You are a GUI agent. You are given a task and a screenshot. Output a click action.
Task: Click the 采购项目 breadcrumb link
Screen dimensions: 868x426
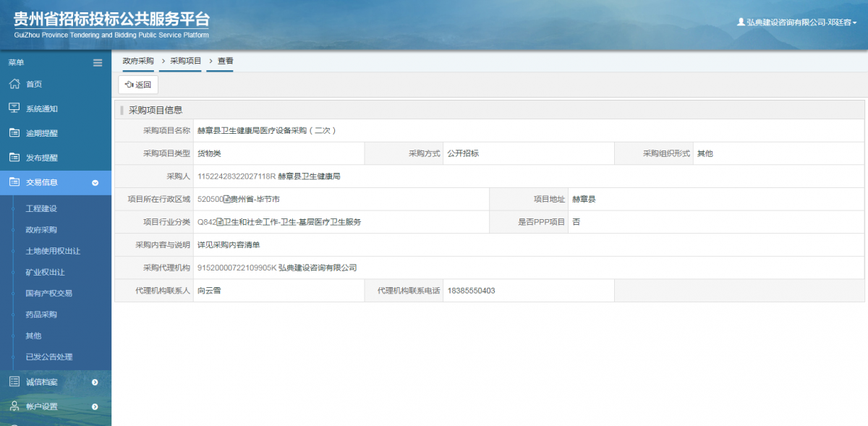[186, 61]
